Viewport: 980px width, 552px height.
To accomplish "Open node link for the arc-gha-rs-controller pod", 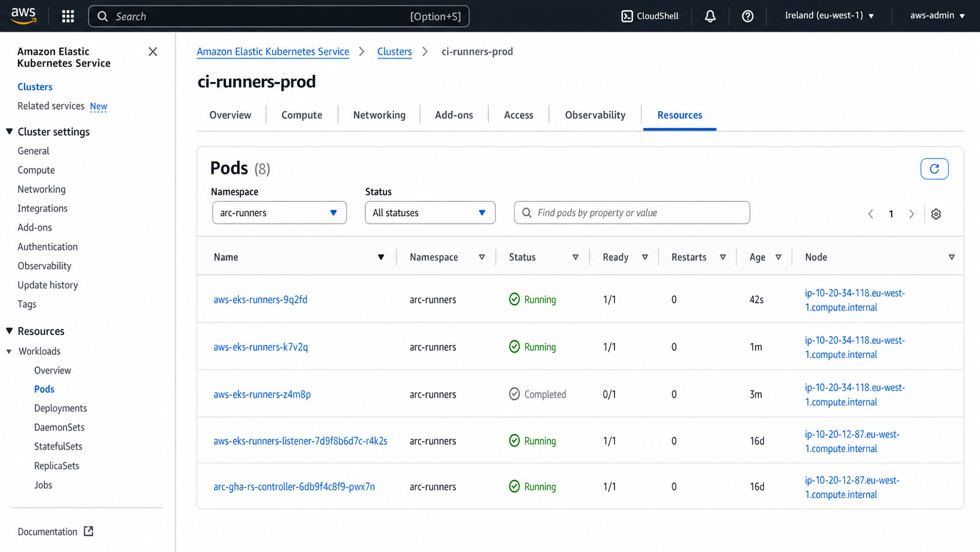I will [852, 487].
